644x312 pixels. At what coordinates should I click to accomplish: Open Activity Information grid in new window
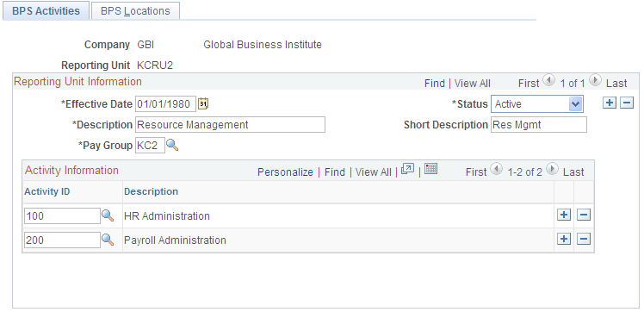coord(407,169)
